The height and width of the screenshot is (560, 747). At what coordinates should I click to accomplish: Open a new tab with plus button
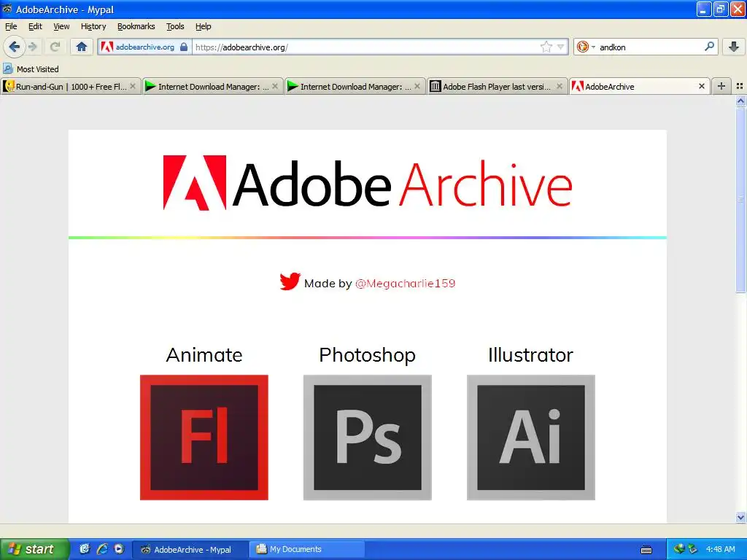(721, 86)
